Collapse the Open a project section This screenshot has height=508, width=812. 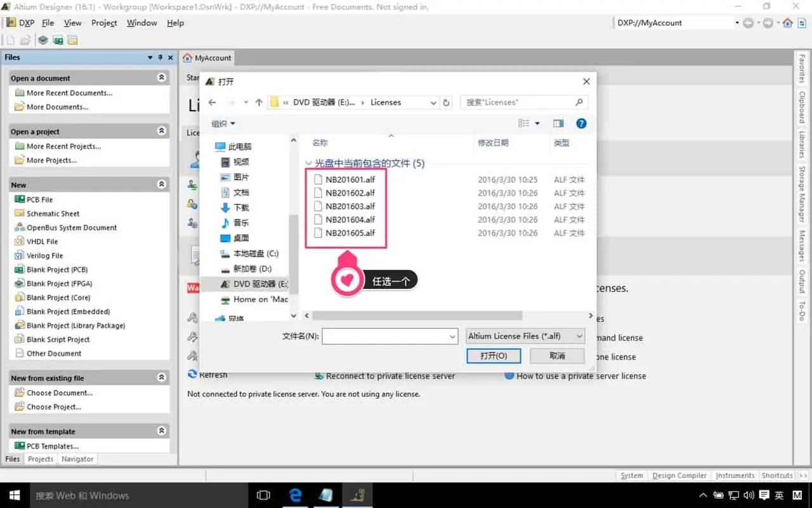click(162, 131)
